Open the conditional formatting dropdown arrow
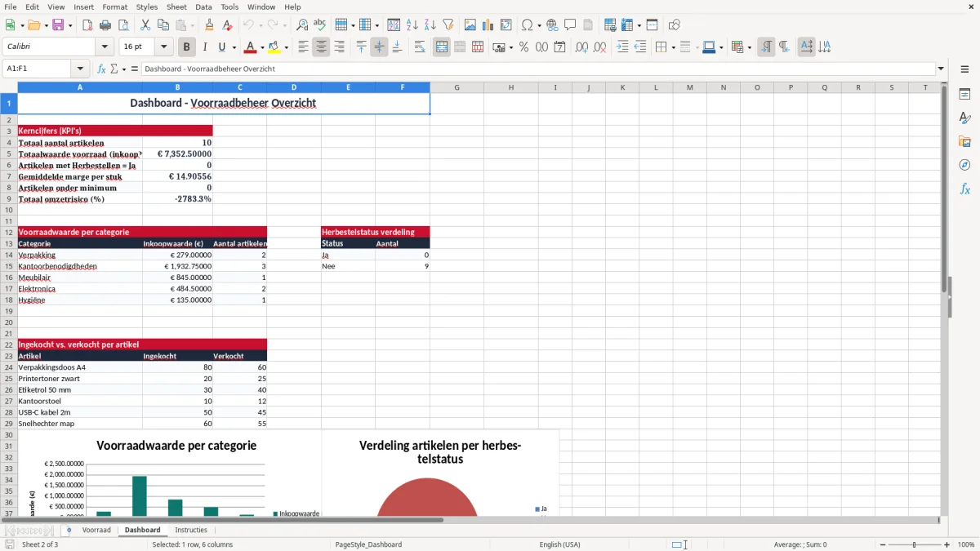This screenshot has width=980, height=551. pyautogui.click(x=749, y=47)
